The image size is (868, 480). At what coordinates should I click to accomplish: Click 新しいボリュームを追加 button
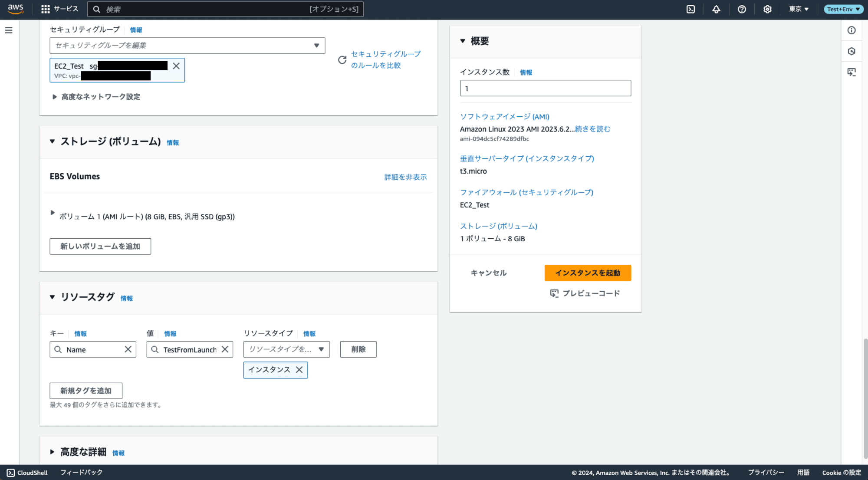click(x=100, y=247)
